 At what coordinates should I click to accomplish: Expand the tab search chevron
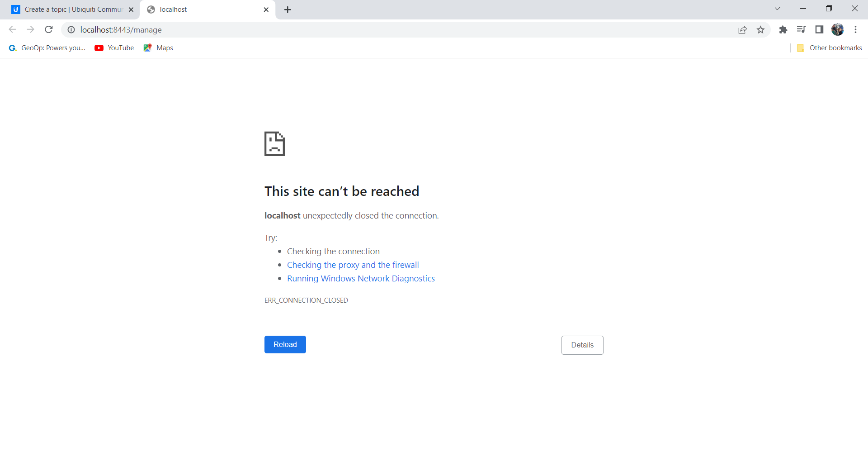(x=777, y=9)
